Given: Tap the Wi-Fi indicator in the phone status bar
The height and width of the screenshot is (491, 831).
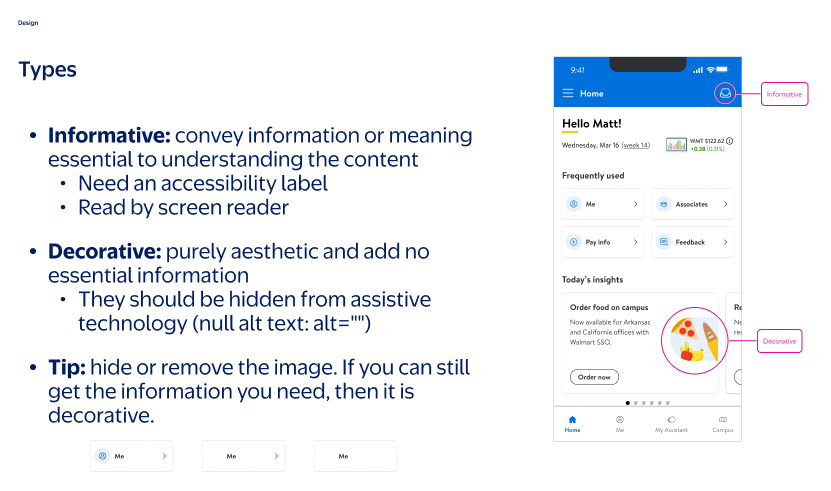Looking at the screenshot, I should click(710, 69).
